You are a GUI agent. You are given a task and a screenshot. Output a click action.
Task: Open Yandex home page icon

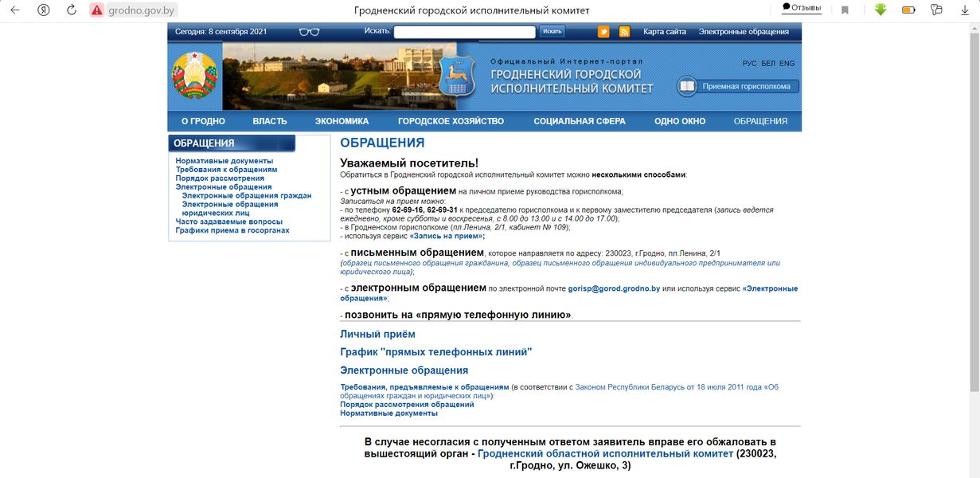(x=44, y=10)
